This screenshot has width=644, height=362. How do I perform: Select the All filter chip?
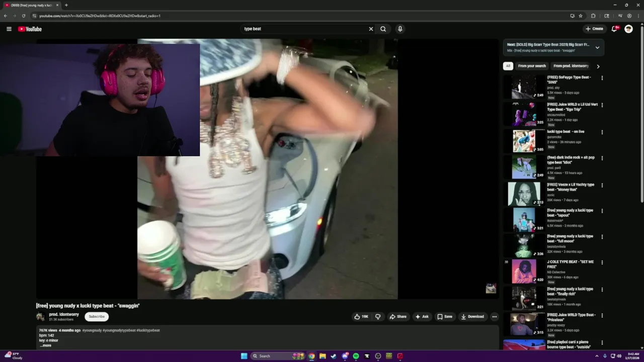point(508,66)
